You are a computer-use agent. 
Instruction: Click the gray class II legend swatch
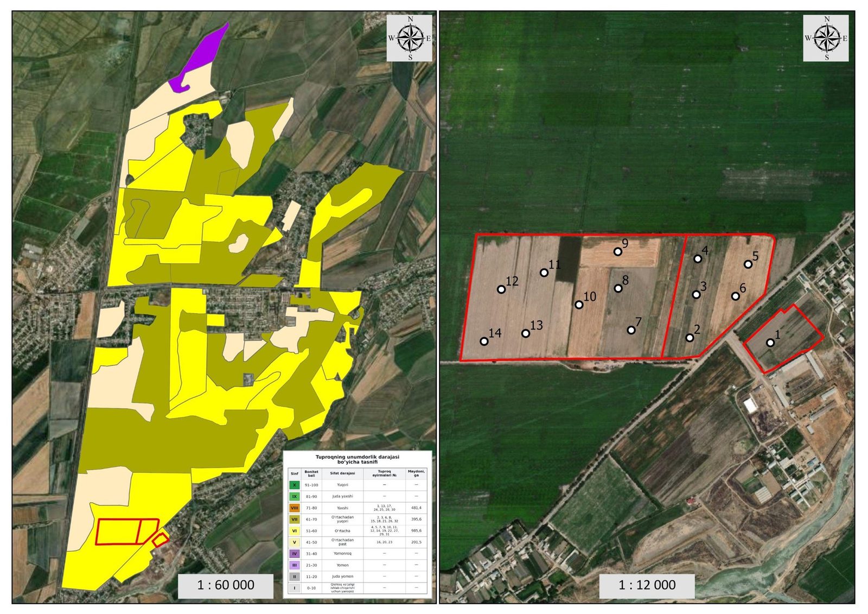295,577
